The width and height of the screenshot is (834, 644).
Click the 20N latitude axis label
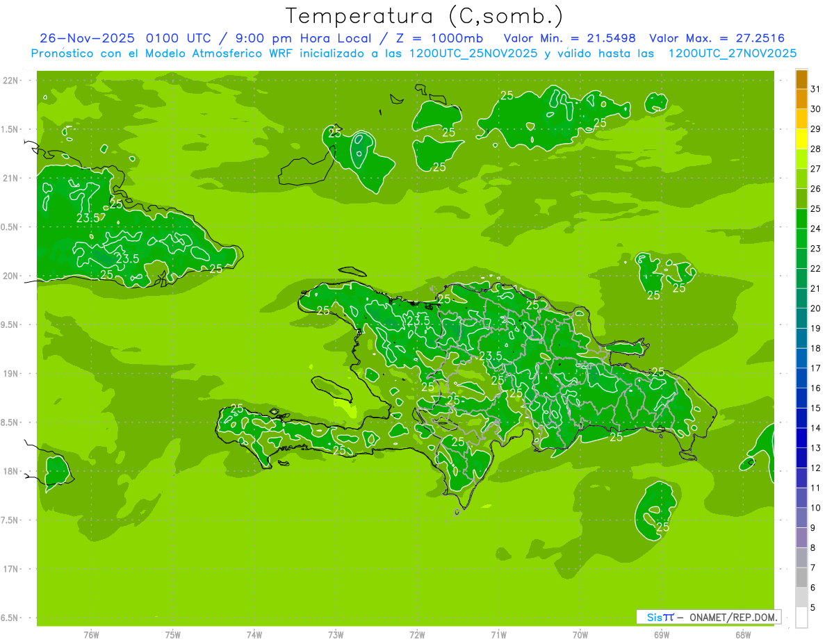[11, 276]
